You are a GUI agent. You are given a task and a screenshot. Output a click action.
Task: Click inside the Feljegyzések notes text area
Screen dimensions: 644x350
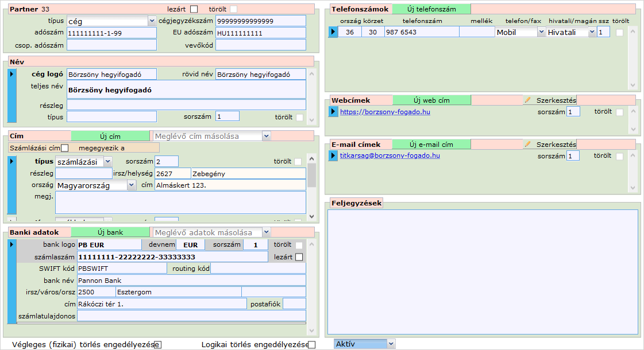482,271
